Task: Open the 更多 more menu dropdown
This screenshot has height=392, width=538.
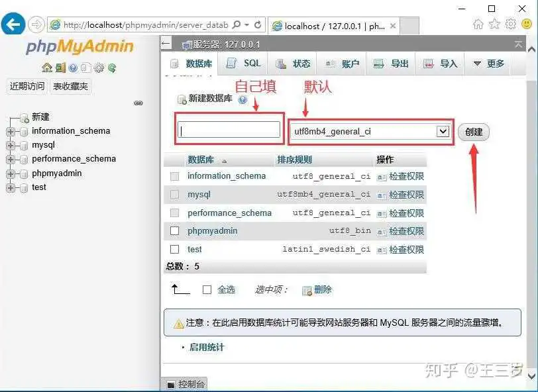Action: coord(488,64)
